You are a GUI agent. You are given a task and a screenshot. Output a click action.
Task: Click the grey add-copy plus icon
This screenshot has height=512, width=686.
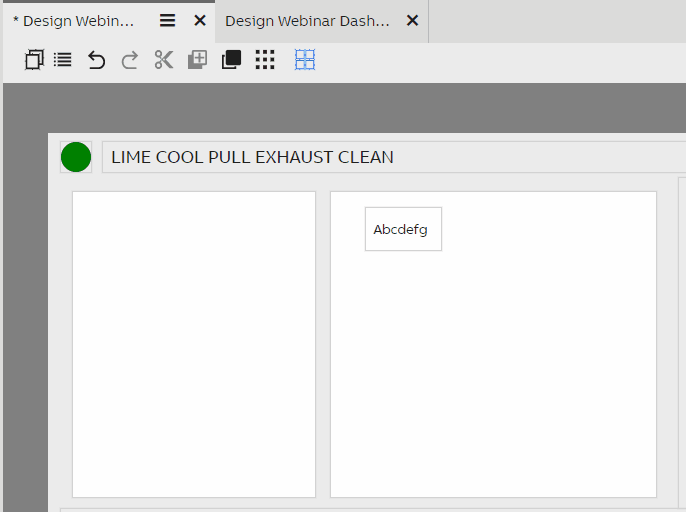(197, 60)
